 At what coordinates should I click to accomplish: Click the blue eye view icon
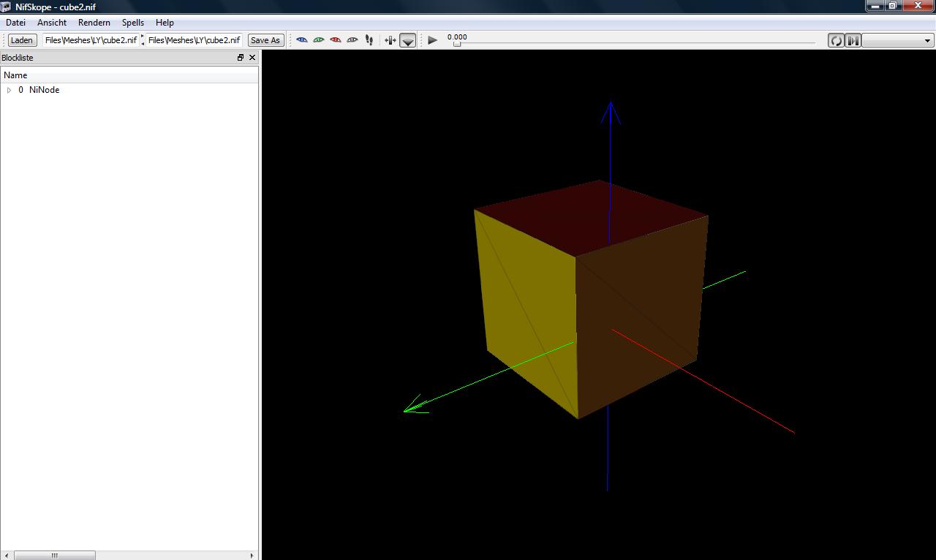[302, 40]
